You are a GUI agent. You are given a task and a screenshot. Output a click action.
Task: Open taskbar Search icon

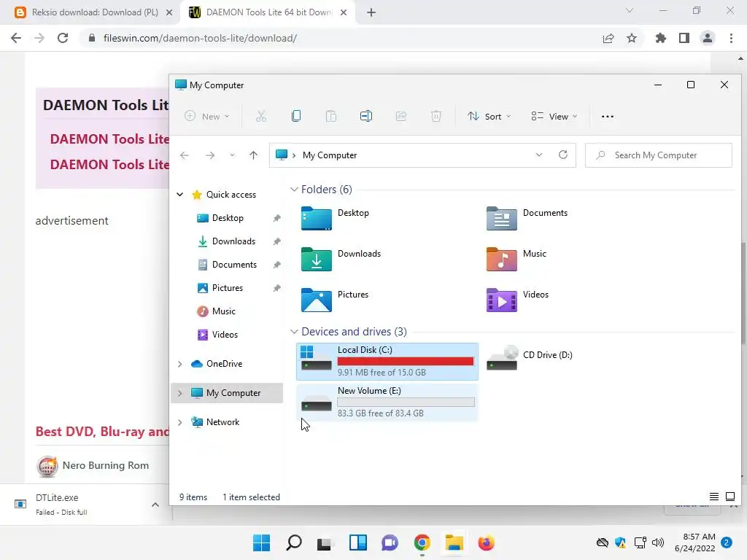coord(293,542)
